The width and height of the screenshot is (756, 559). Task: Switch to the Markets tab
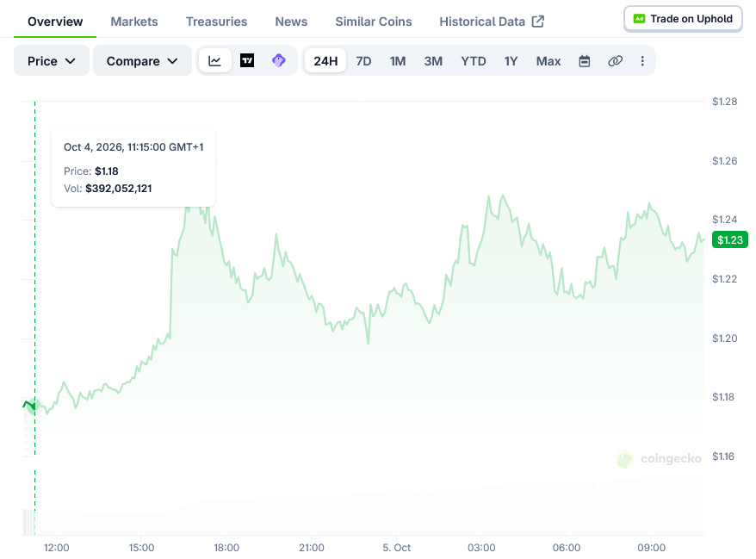click(134, 22)
